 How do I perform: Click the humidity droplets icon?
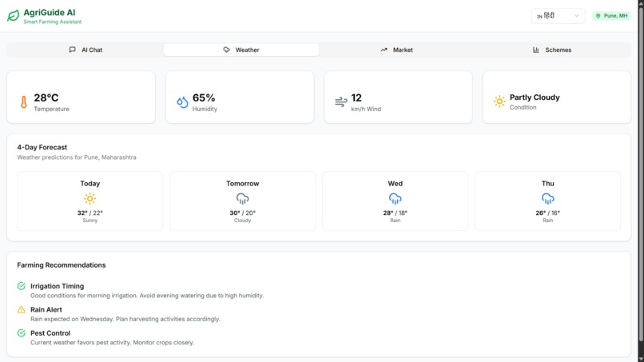[182, 102]
